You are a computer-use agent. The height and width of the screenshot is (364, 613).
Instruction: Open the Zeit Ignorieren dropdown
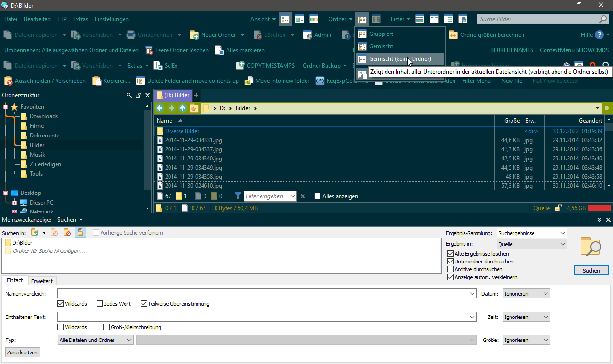point(526,317)
